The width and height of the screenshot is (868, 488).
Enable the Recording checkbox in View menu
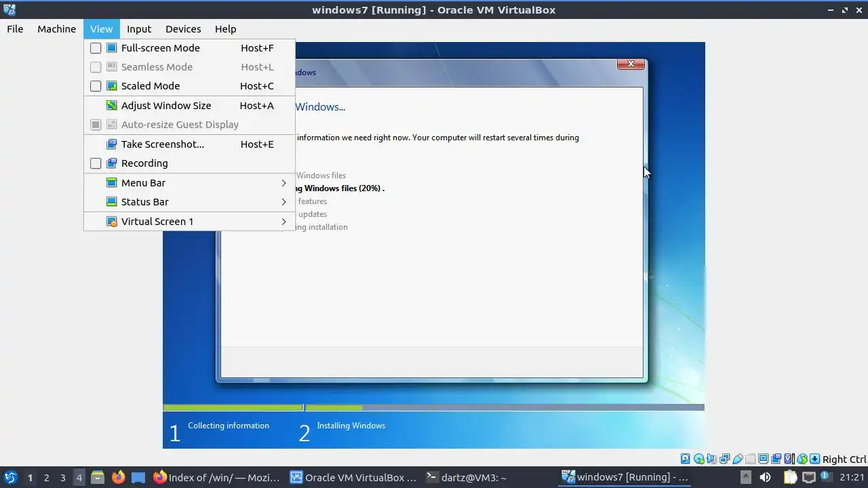(96, 163)
